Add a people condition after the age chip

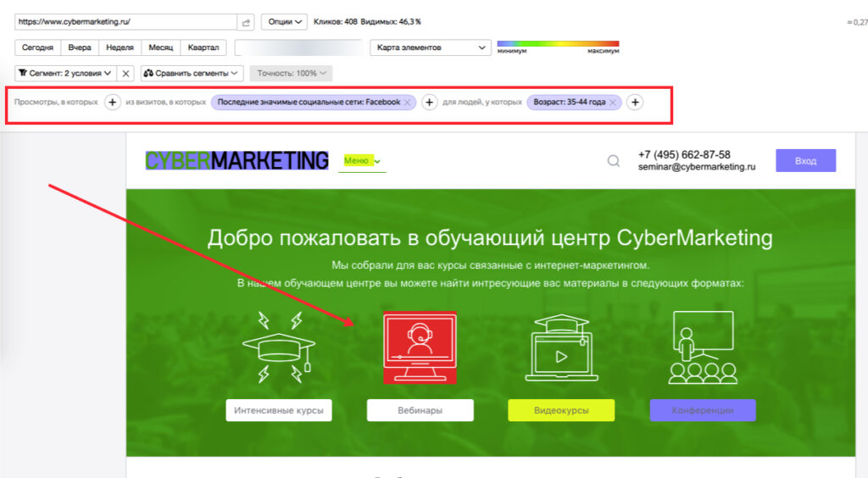(x=636, y=103)
